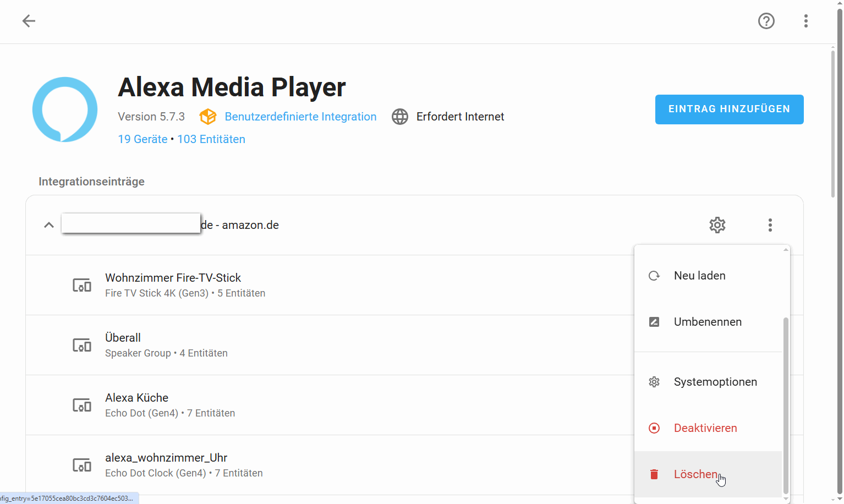The height and width of the screenshot is (504, 844).
Task: Click the Alexa Media Player title
Action: pos(232,87)
